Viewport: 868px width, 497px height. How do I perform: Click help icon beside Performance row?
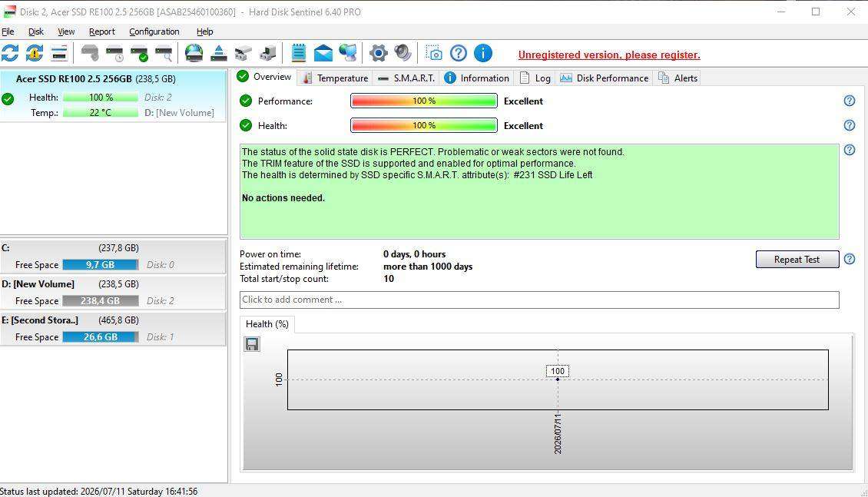(849, 101)
